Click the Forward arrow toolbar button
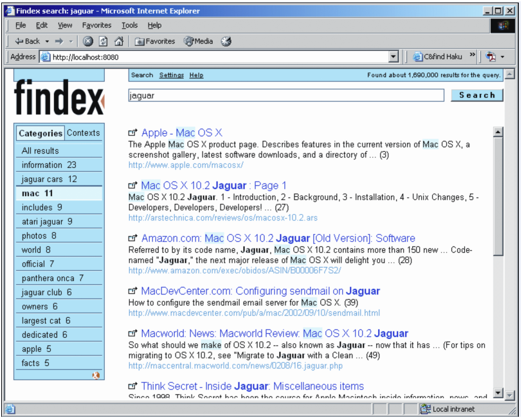The image size is (524, 420). click(59, 41)
